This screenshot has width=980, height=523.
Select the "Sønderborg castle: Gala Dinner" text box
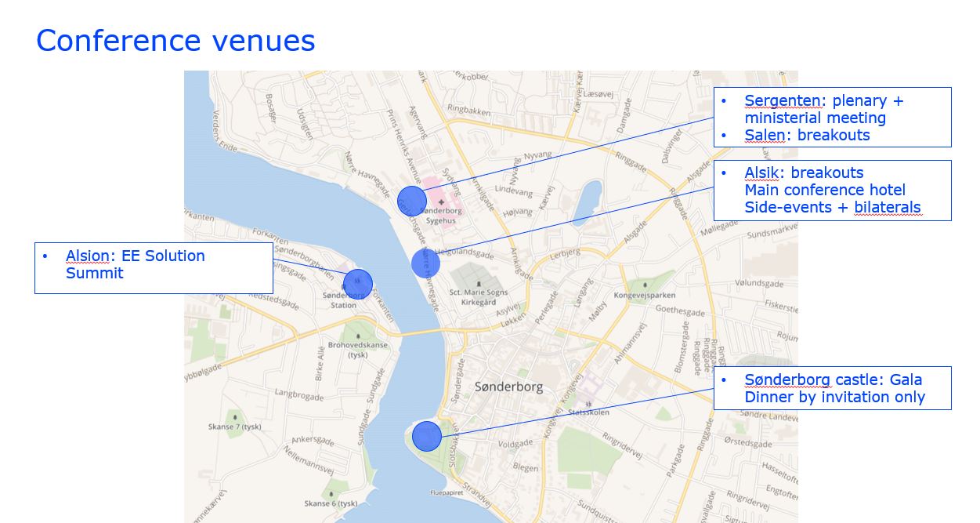coord(832,388)
